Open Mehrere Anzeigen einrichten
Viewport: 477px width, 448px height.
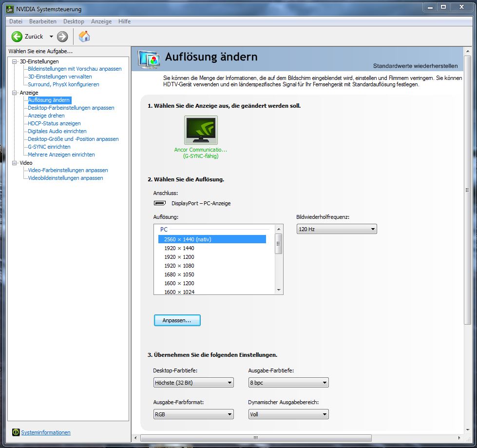coord(61,155)
